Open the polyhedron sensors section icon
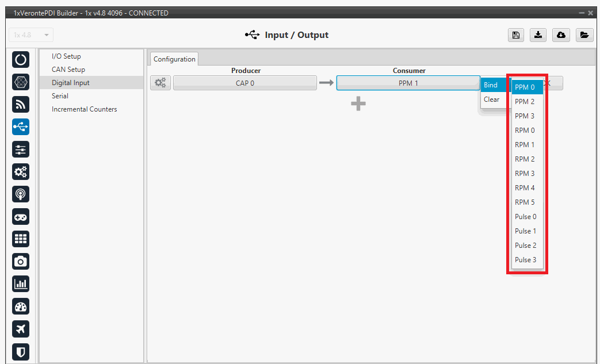The width and height of the screenshot is (600, 364). click(x=21, y=82)
